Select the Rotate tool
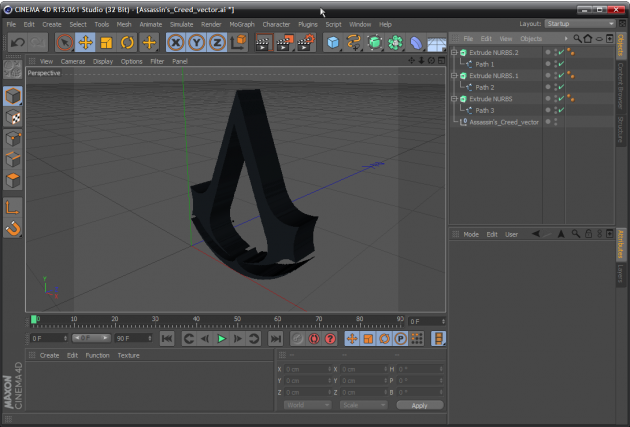The height and width of the screenshot is (427, 630). tap(128, 42)
